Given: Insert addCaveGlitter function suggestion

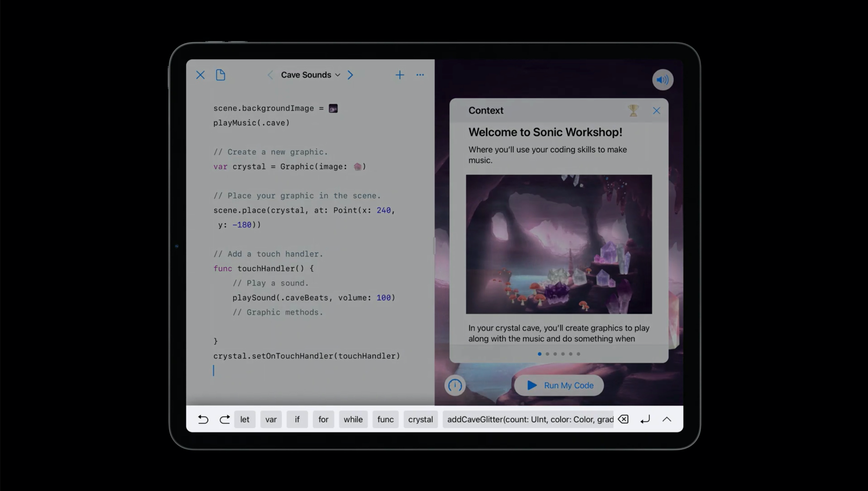Looking at the screenshot, I should (528, 419).
